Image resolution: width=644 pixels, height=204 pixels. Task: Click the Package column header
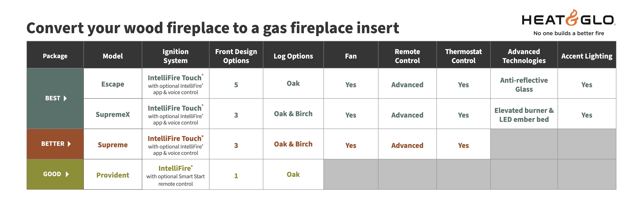click(x=55, y=56)
